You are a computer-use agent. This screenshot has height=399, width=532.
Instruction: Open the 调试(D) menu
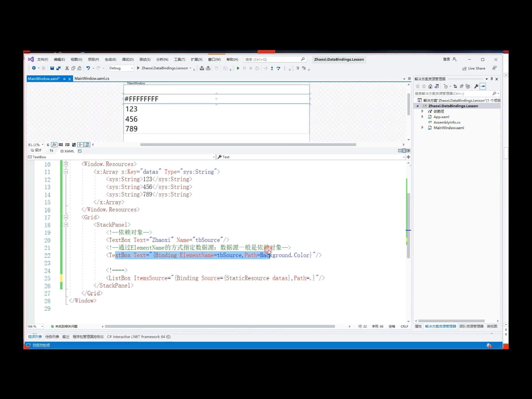click(x=128, y=59)
